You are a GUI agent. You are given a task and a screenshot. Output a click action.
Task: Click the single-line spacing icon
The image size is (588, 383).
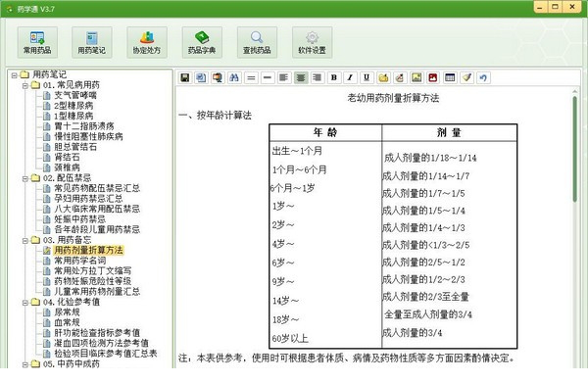(x=268, y=77)
